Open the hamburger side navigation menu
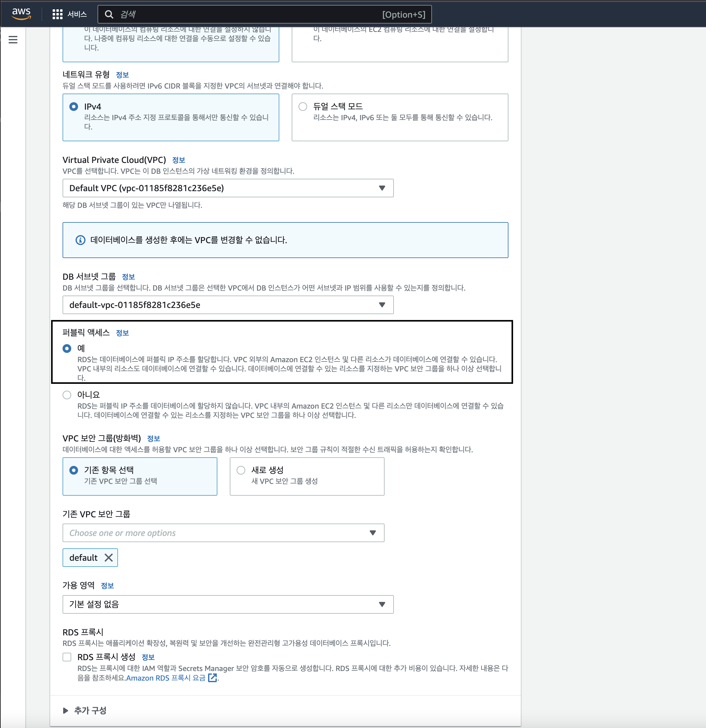This screenshot has height=728, width=706. click(13, 40)
